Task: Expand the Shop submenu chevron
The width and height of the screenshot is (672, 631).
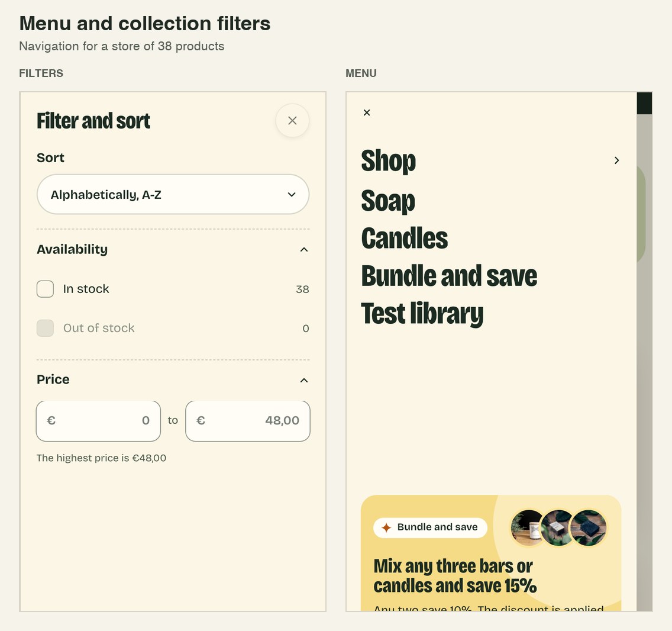Action: coord(616,160)
